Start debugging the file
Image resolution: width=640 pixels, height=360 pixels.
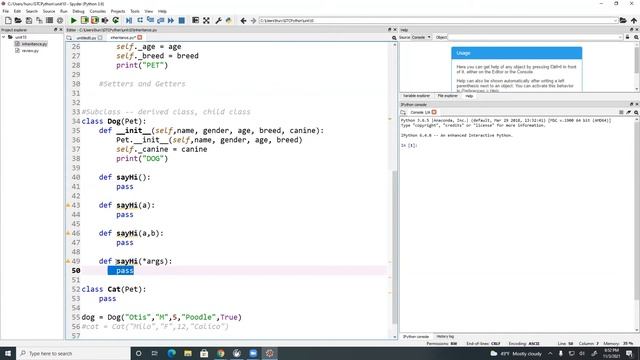[x=129, y=20]
